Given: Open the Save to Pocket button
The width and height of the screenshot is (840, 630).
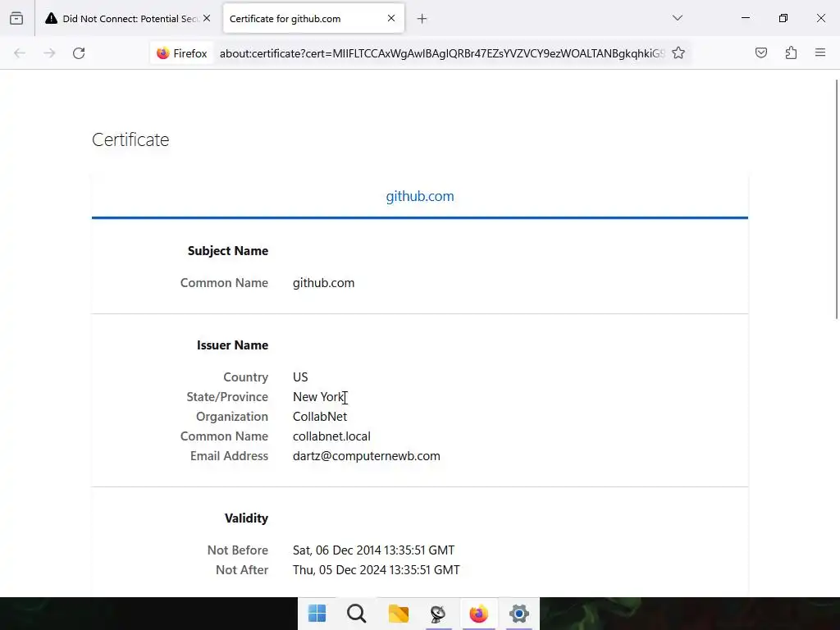Looking at the screenshot, I should coord(760,52).
